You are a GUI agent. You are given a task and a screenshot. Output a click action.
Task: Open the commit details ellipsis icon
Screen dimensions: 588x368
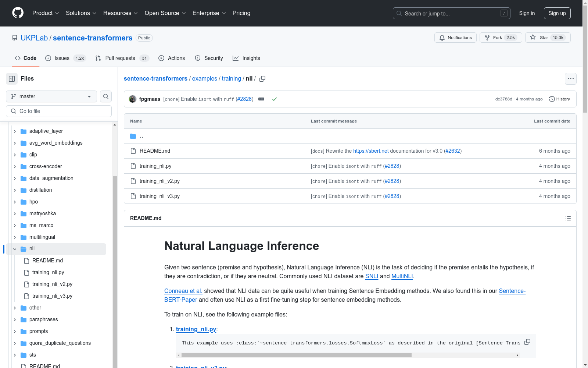coord(261,99)
